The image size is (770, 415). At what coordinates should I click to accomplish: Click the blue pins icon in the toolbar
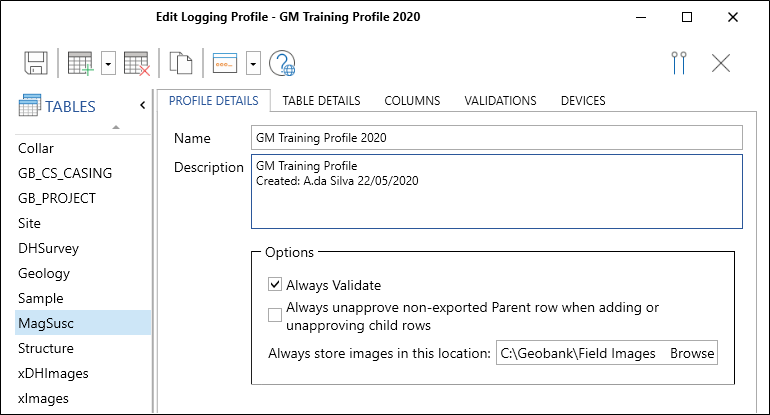coord(679,63)
